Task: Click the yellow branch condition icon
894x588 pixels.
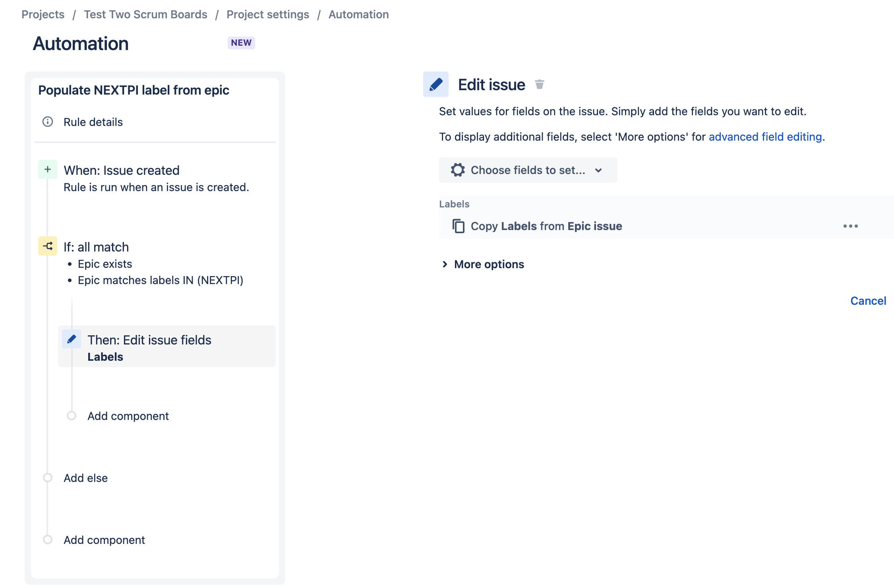Action: (x=48, y=246)
